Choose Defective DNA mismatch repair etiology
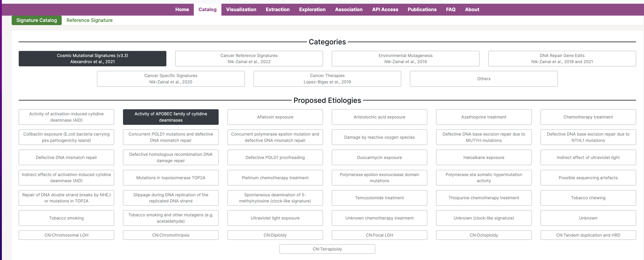644x260 pixels. [66, 157]
